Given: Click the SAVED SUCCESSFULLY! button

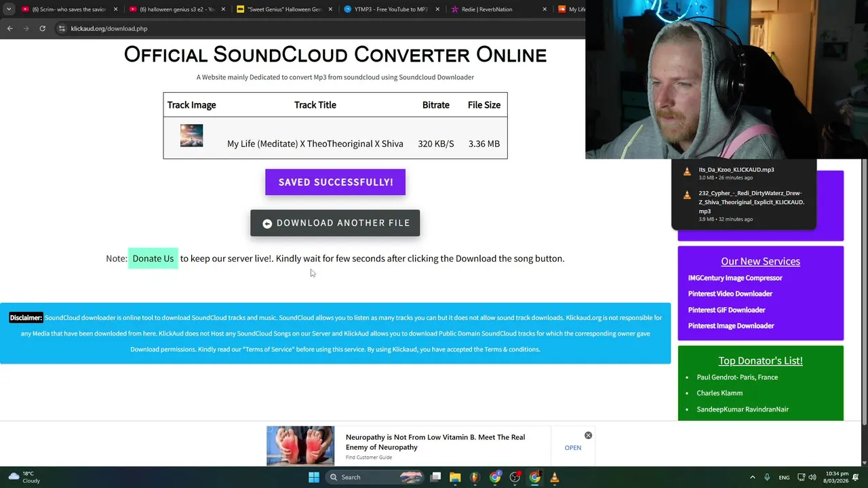Looking at the screenshot, I should [x=335, y=182].
